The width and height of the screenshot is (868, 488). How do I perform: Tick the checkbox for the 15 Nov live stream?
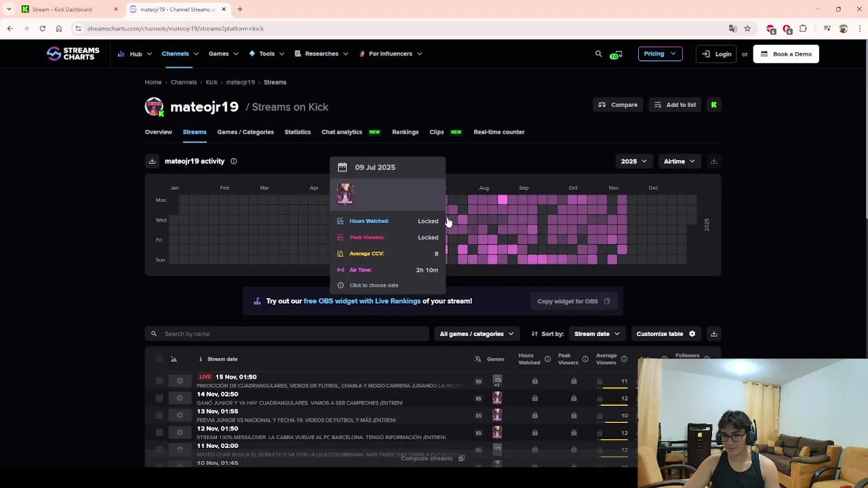click(x=159, y=381)
